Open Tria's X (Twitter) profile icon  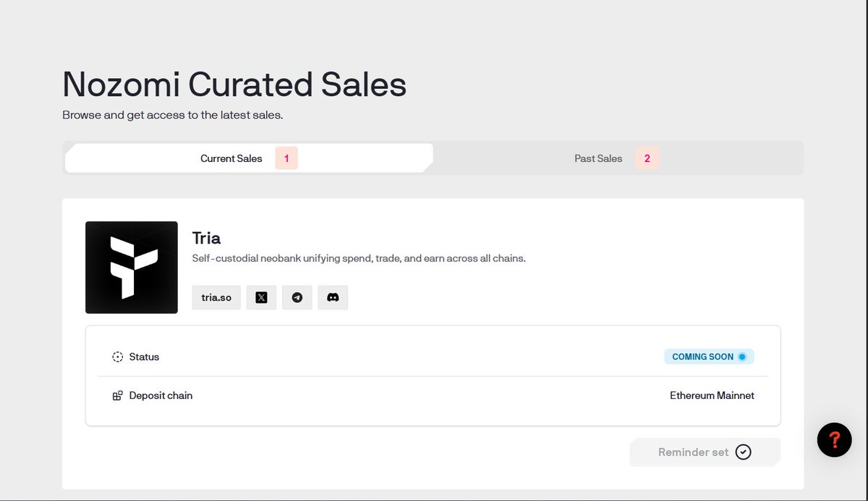click(x=261, y=297)
